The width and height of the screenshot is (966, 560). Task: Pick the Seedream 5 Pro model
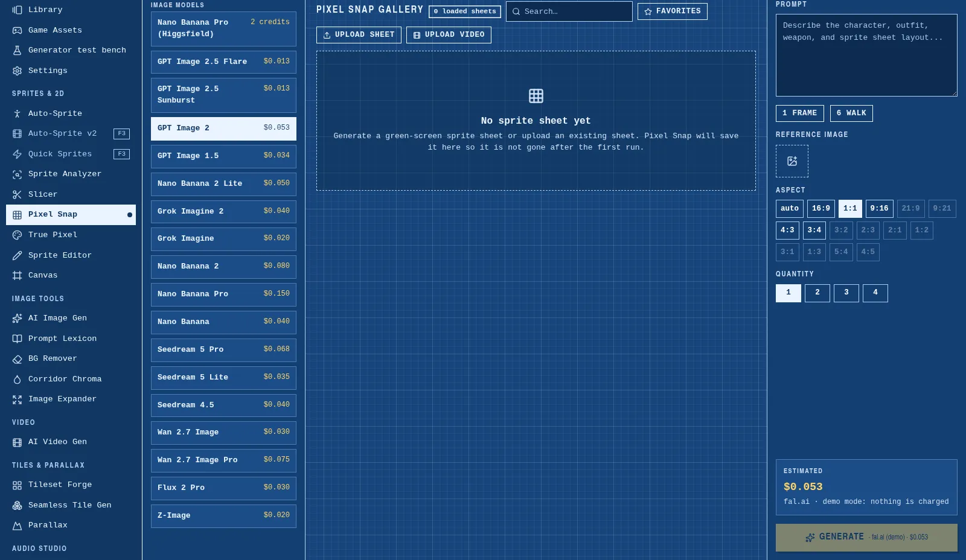[223, 350]
